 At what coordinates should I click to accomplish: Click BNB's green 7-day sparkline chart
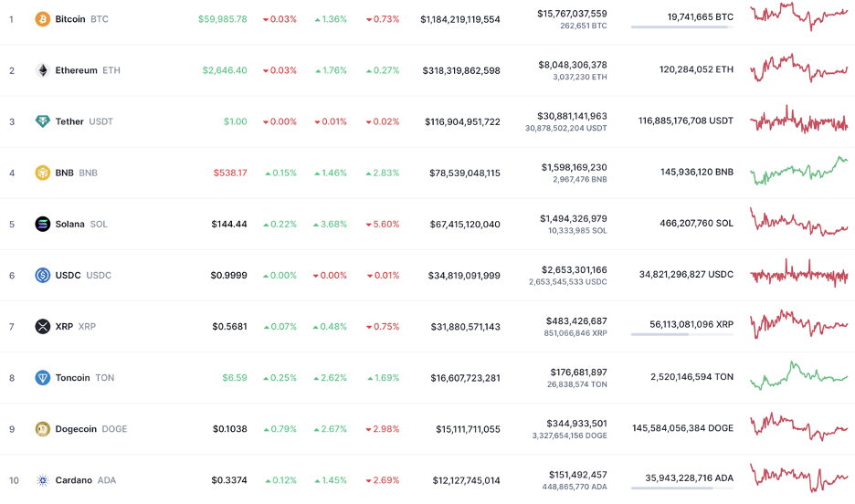point(798,171)
